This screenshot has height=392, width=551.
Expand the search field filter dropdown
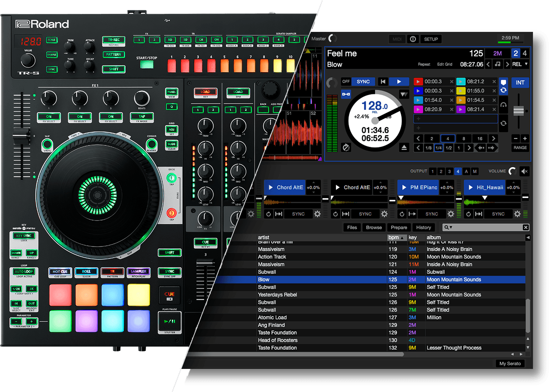[449, 227]
